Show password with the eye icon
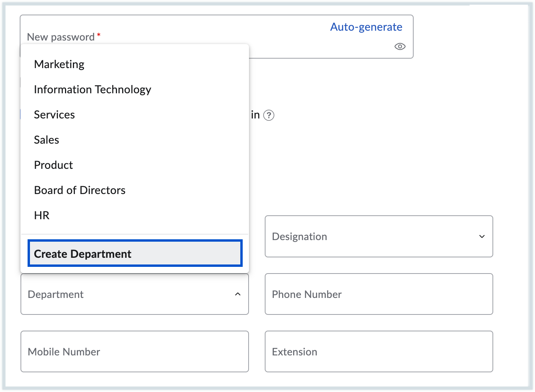The height and width of the screenshot is (392, 535). [400, 46]
